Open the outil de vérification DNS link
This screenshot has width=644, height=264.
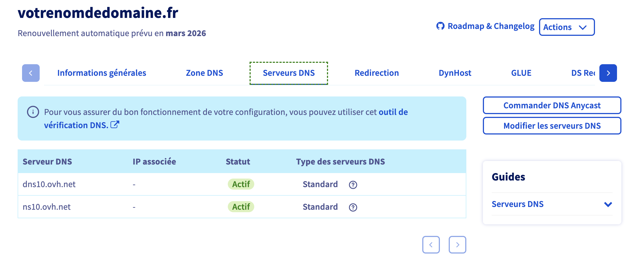(226, 118)
